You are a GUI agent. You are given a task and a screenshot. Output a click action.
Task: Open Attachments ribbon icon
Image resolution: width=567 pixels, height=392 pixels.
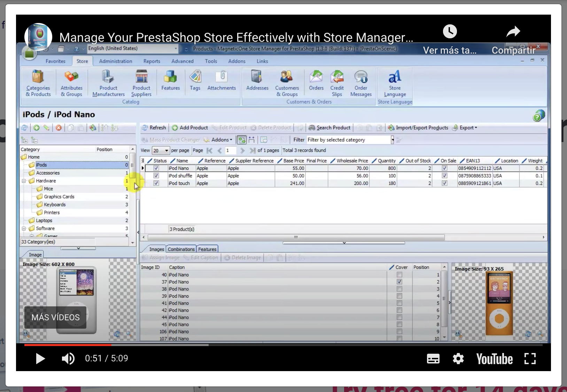pos(222,80)
